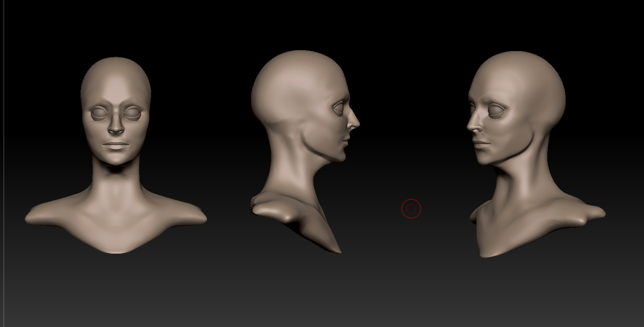Click the back of the profile head's skull

pos(259,96)
